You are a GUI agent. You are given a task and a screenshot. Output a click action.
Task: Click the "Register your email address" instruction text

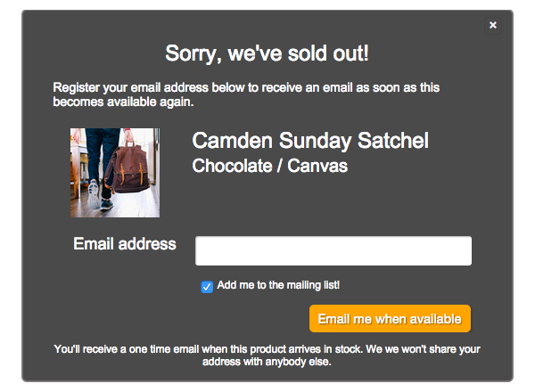click(x=246, y=94)
